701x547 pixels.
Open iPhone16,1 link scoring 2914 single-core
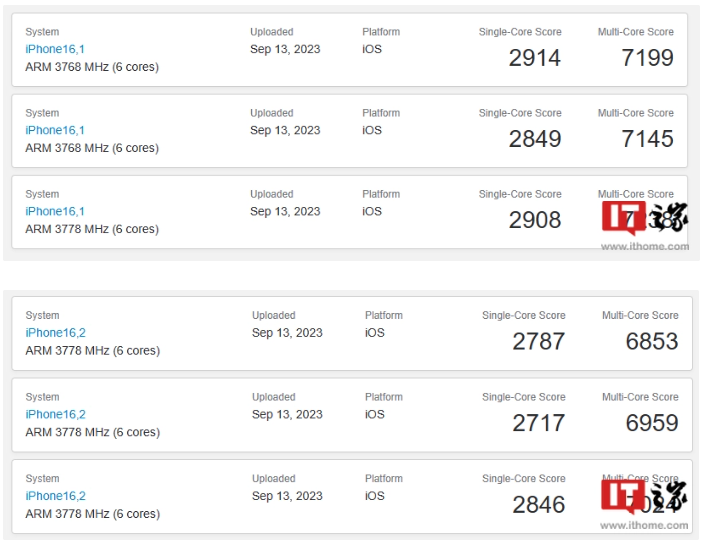click(55, 49)
